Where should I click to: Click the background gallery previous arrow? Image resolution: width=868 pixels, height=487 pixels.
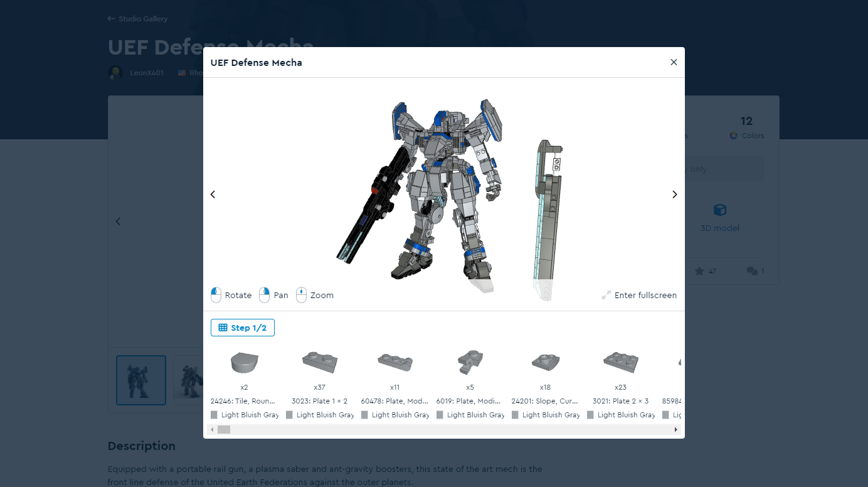pos(118,221)
